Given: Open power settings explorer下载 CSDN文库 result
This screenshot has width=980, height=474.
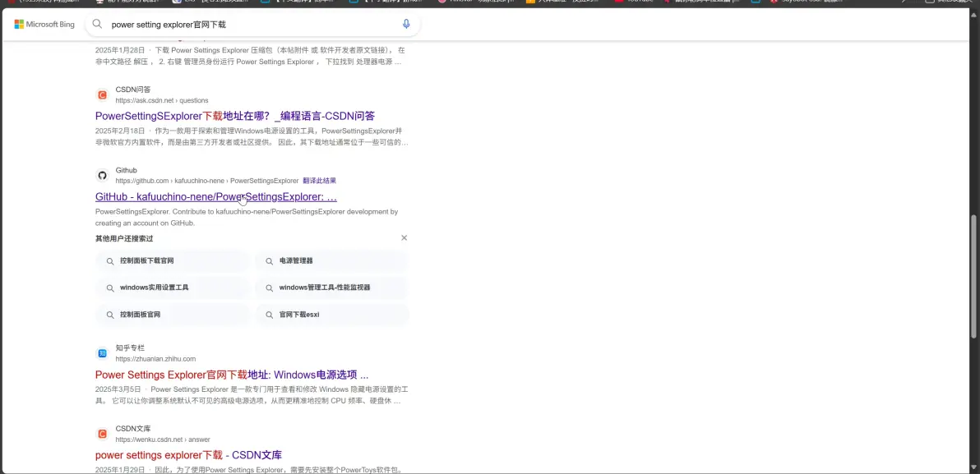Looking at the screenshot, I should [189, 455].
